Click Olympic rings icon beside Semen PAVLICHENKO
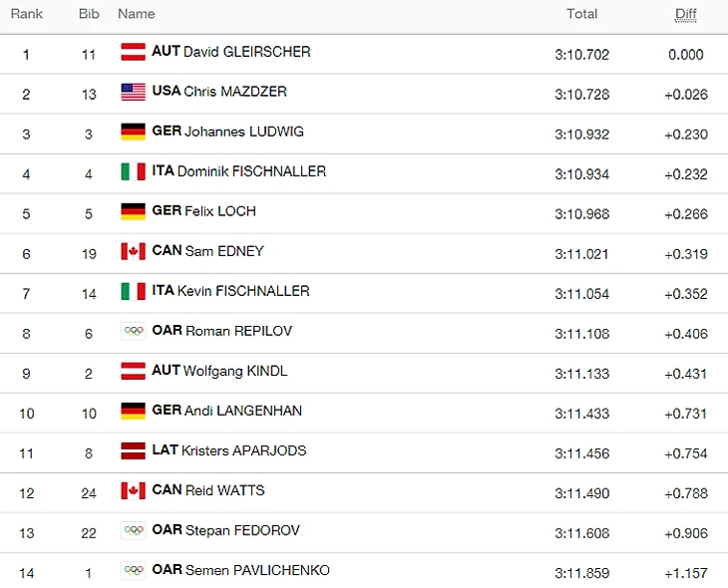 click(134, 570)
